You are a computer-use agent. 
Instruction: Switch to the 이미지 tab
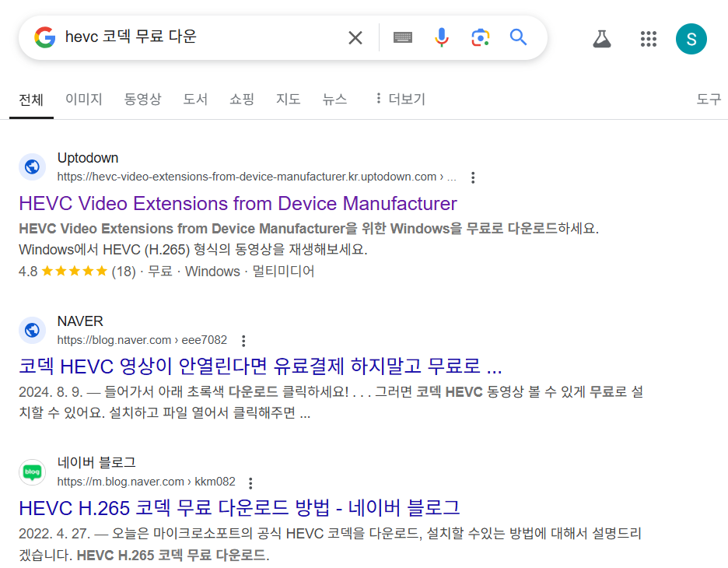[x=83, y=99]
